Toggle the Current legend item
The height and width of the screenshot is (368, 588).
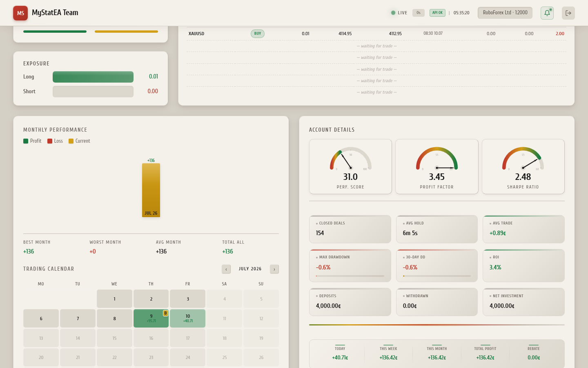[79, 141]
